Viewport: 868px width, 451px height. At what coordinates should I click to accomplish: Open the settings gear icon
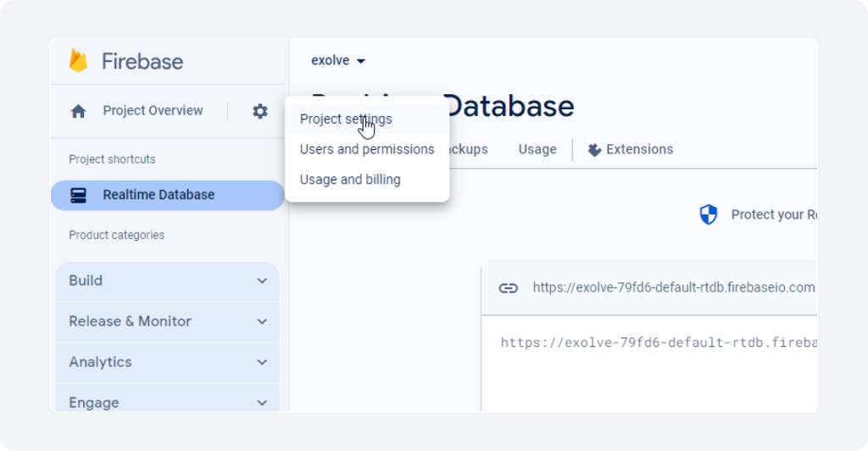260,111
